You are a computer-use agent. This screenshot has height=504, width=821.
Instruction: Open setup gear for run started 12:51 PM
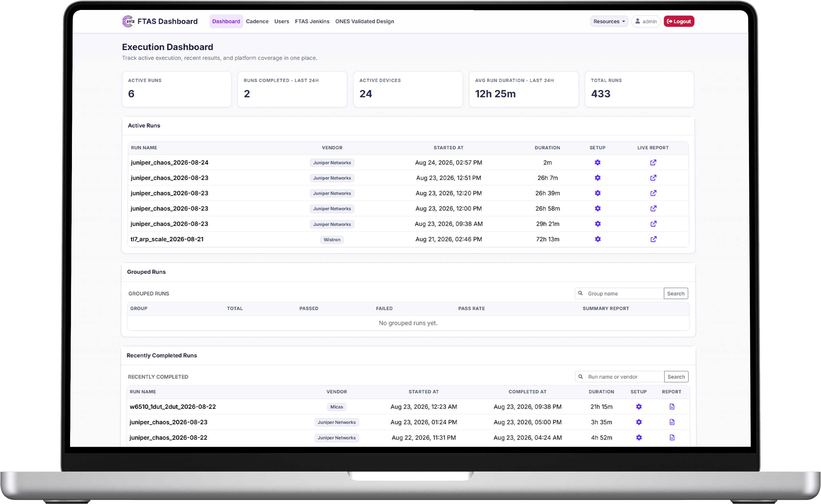(x=598, y=178)
